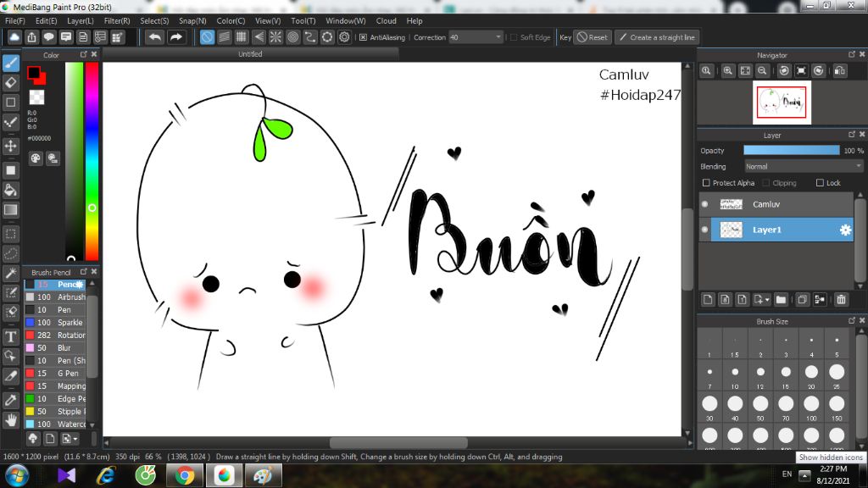Click Create a straight line button
The height and width of the screenshot is (488, 868).
657,37
